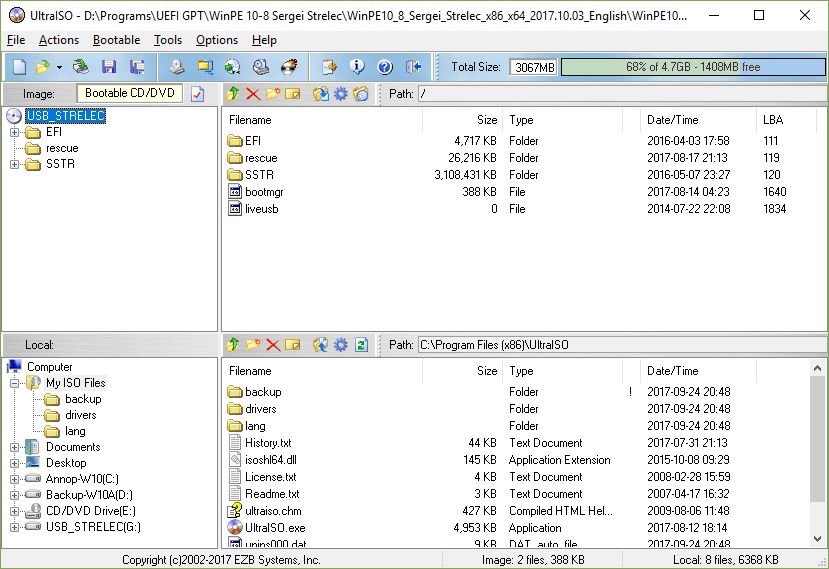Click the Exit door icon
Viewport: 829px width, 569px height.
point(413,67)
